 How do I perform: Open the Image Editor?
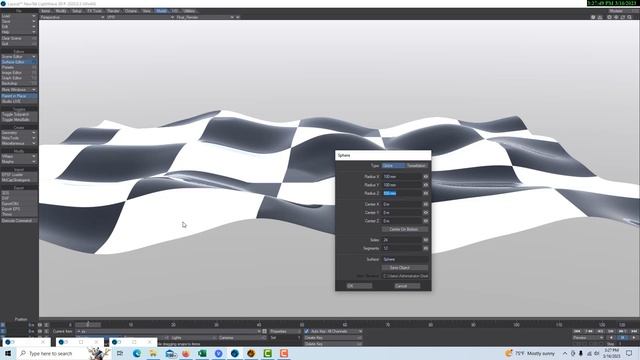coord(19,73)
